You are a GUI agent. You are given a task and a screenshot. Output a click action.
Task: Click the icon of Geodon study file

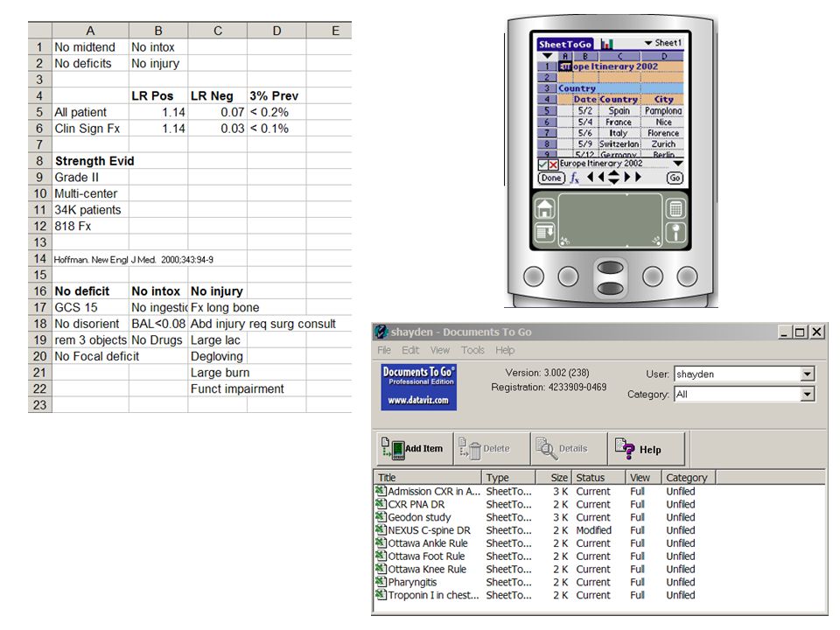[381, 517]
